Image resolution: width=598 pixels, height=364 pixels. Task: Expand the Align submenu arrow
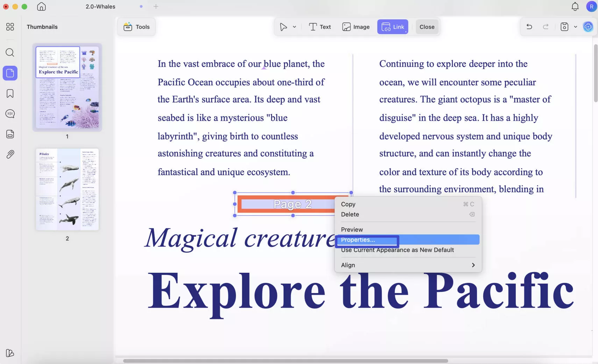coord(473,265)
